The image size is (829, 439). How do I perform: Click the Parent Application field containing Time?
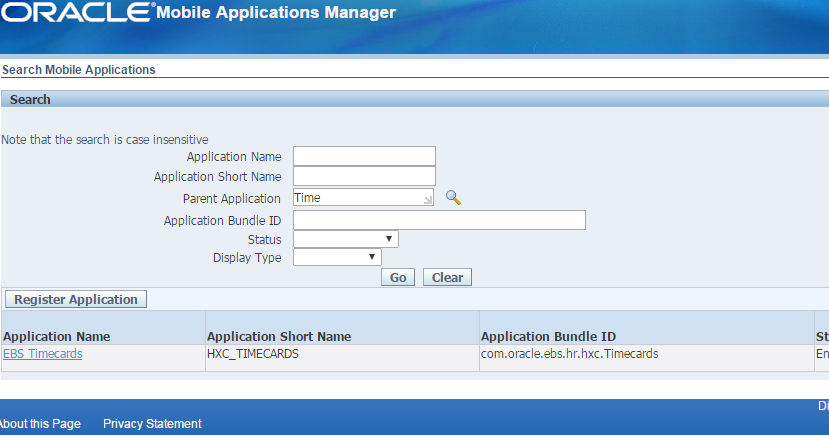coord(363,197)
